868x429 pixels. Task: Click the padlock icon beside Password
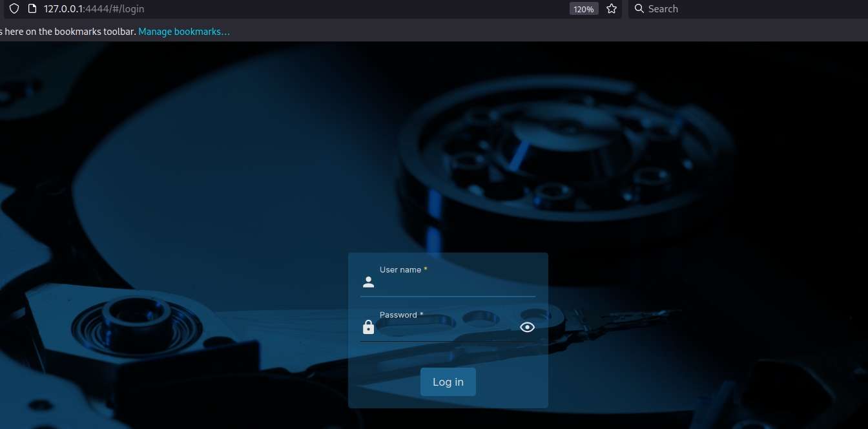pyautogui.click(x=368, y=327)
